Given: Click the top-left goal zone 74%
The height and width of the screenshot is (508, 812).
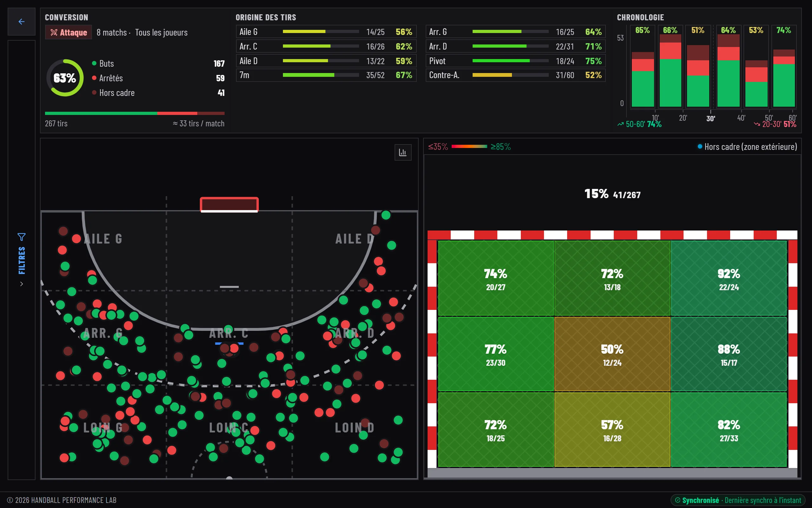Looking at the screenshot, I should tap(495, 278).
